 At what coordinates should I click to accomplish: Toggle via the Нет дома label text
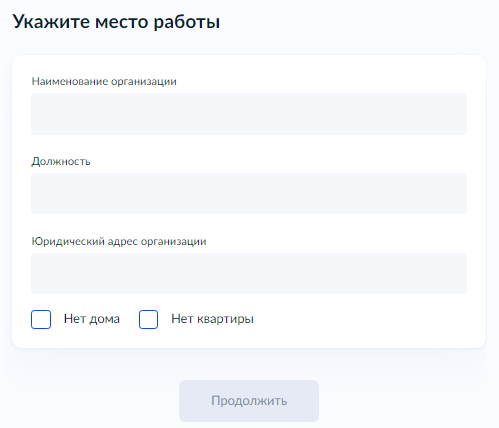92,319
